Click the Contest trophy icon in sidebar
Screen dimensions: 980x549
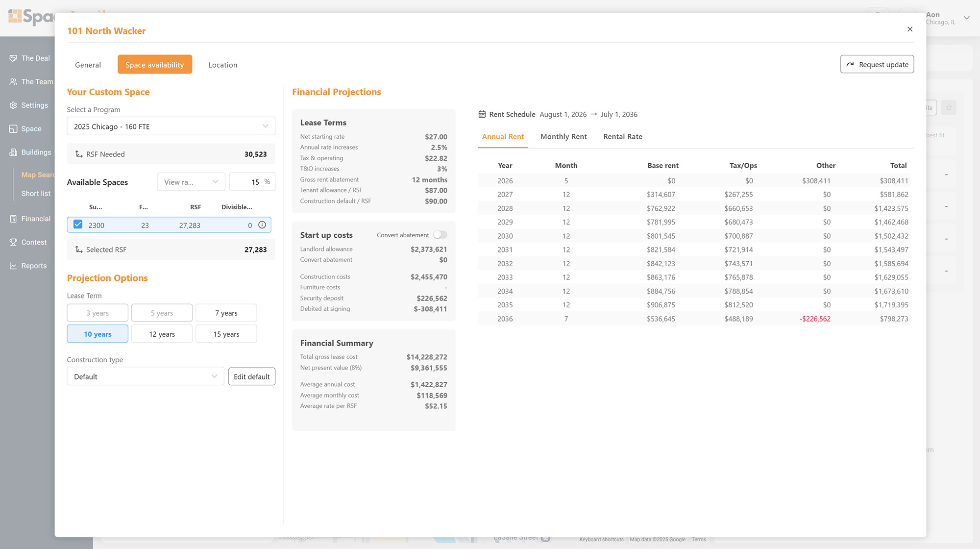(x=13, y=242)
